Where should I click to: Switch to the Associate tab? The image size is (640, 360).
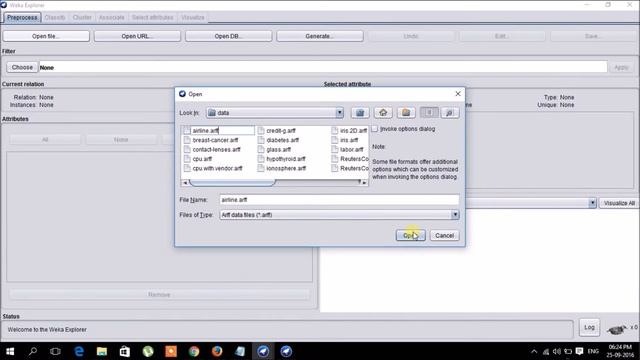[x=111, y=18]
